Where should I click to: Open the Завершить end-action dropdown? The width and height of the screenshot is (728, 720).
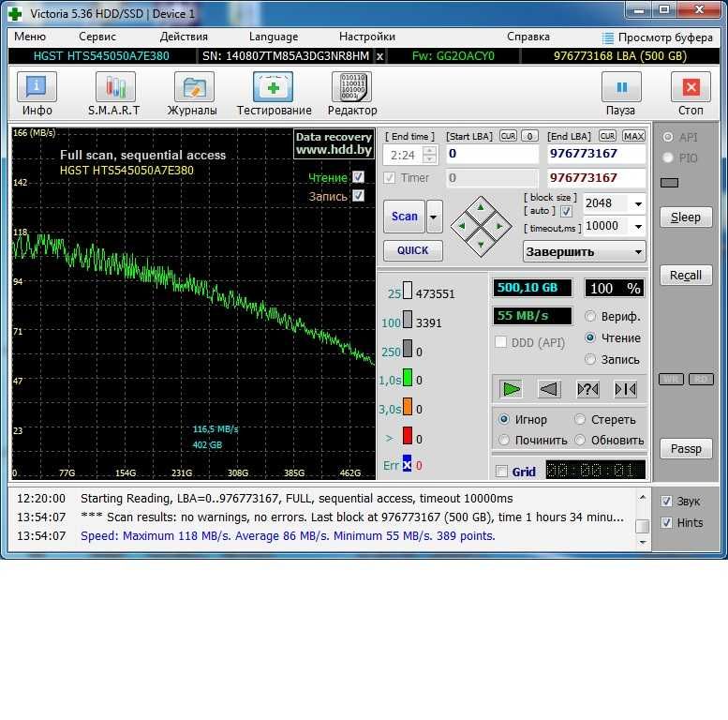(584, 252)
